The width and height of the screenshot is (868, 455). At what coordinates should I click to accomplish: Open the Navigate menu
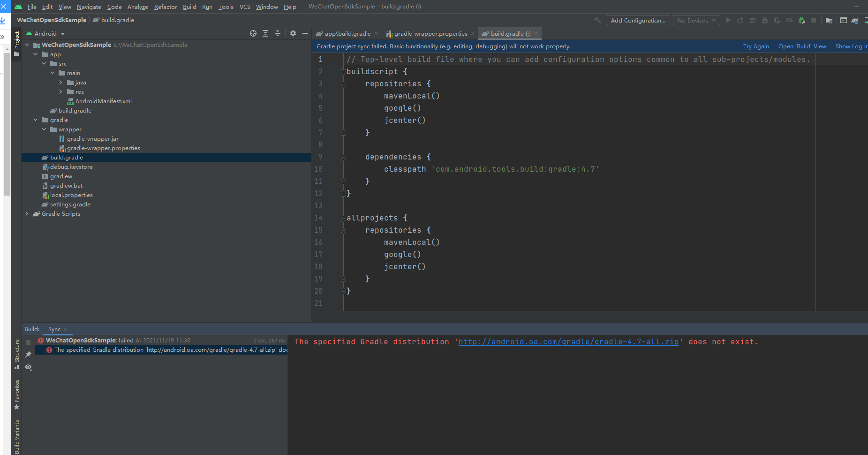89,7
